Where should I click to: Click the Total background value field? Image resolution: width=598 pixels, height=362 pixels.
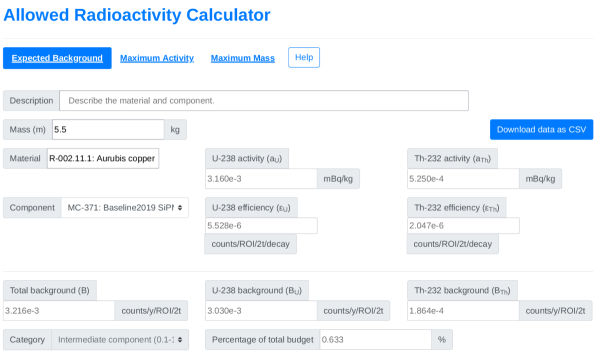pos(59,311)
